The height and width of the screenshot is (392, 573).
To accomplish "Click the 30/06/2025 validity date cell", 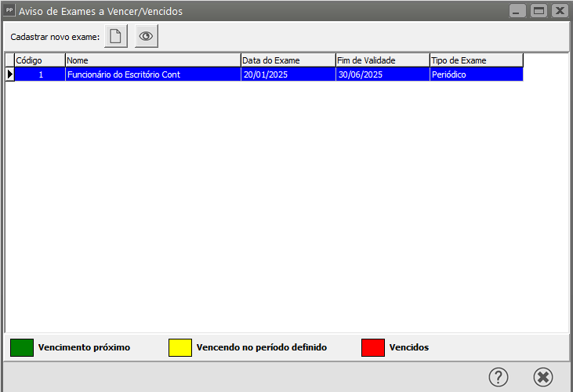I will (382, 74).
